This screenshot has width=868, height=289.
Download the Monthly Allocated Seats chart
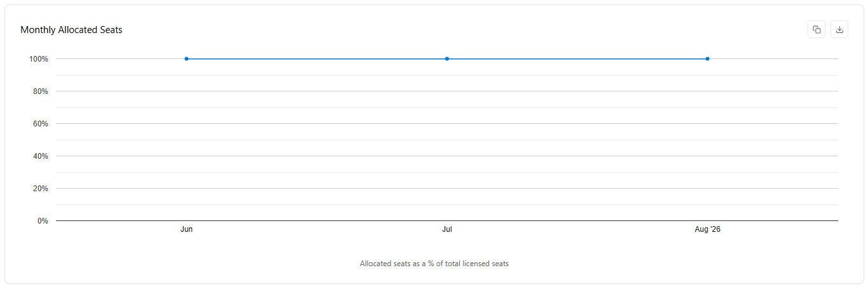coord(839,29)
